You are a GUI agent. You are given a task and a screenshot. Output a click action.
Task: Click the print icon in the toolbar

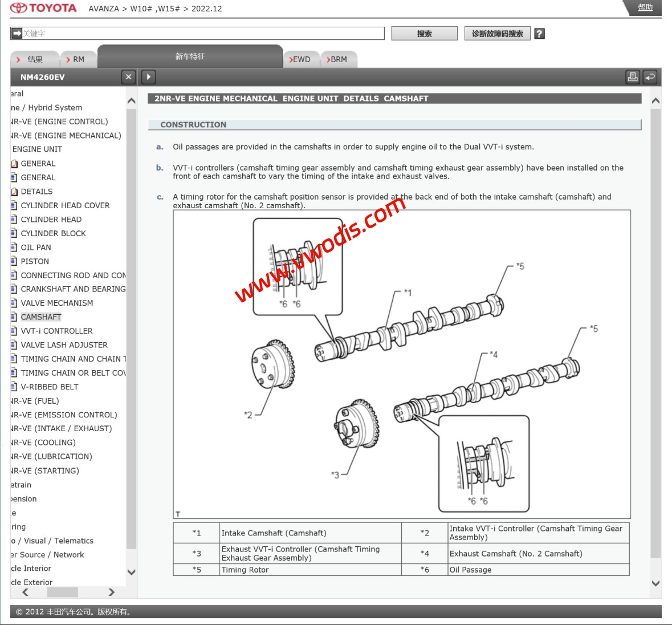click(x=633, y=77)
